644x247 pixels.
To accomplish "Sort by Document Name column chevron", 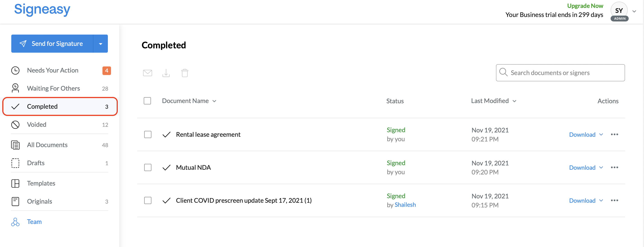I will pos(214,101).
